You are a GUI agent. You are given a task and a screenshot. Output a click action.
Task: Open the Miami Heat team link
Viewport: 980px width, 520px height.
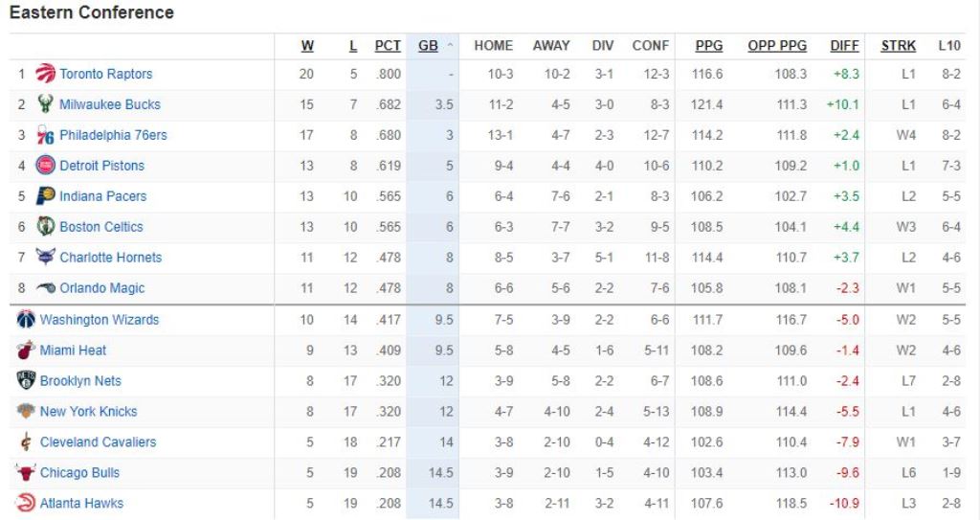click(x=73, y=350)
